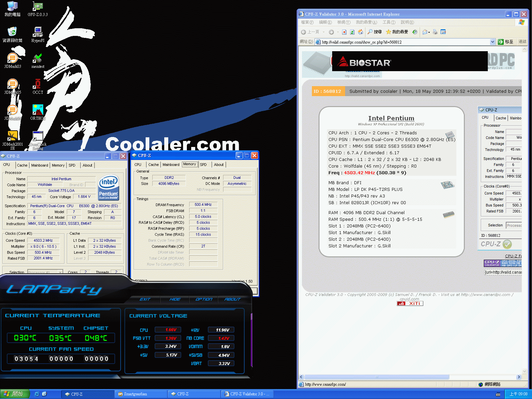Click HIDE in the LANParty Smartguardian panel

pyautogui.click(x=175, y=299)
